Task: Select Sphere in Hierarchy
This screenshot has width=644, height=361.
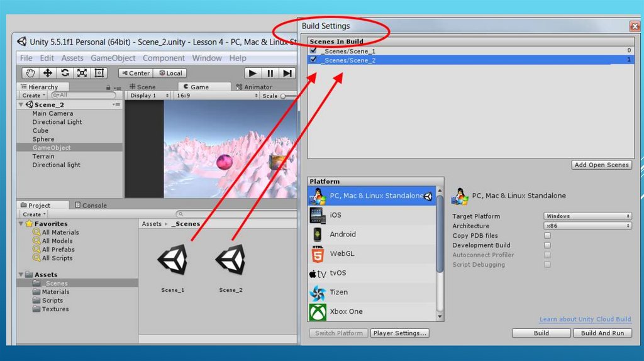Action: pos(43,139)
